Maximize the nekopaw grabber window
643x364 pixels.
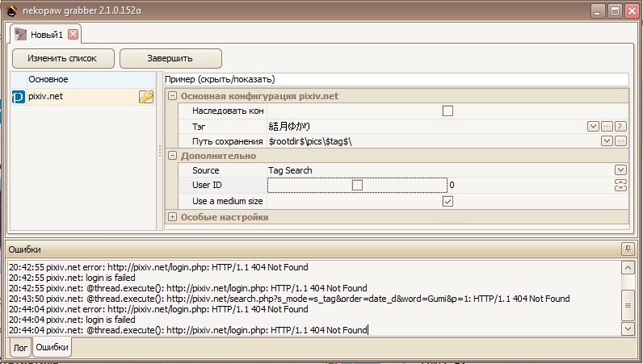click(x=615, y=11)
